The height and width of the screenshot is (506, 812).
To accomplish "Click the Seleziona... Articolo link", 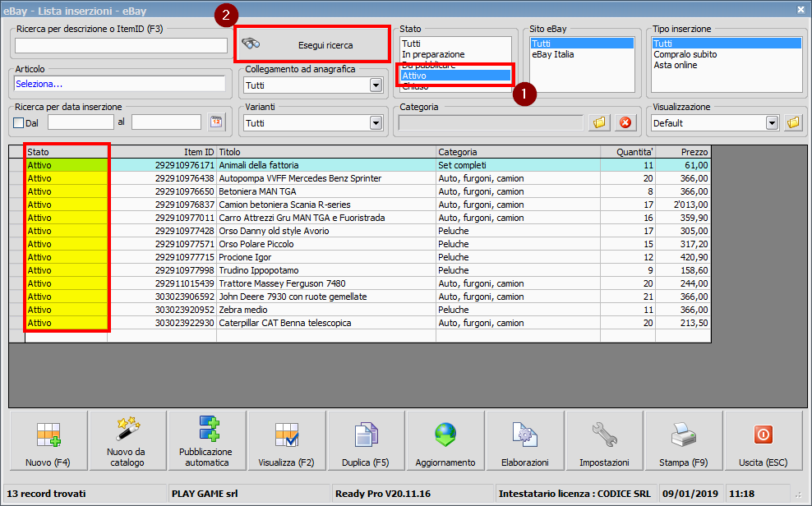I will click(39, 84).
